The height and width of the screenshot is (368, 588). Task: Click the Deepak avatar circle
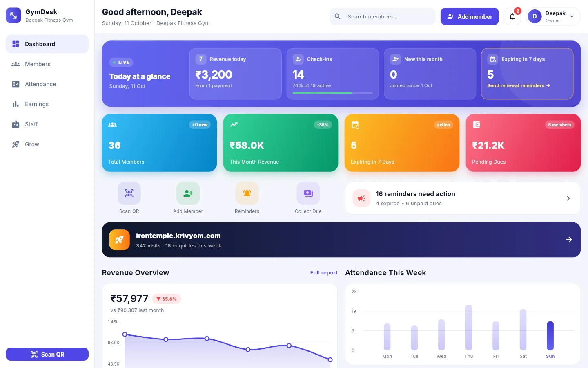coord(535,16)
